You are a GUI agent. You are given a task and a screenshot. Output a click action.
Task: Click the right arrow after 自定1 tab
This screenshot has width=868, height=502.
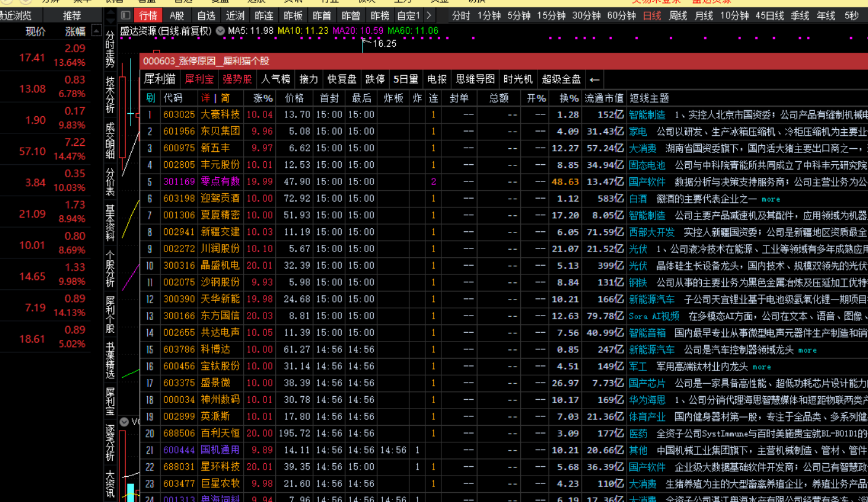point(429,15)
